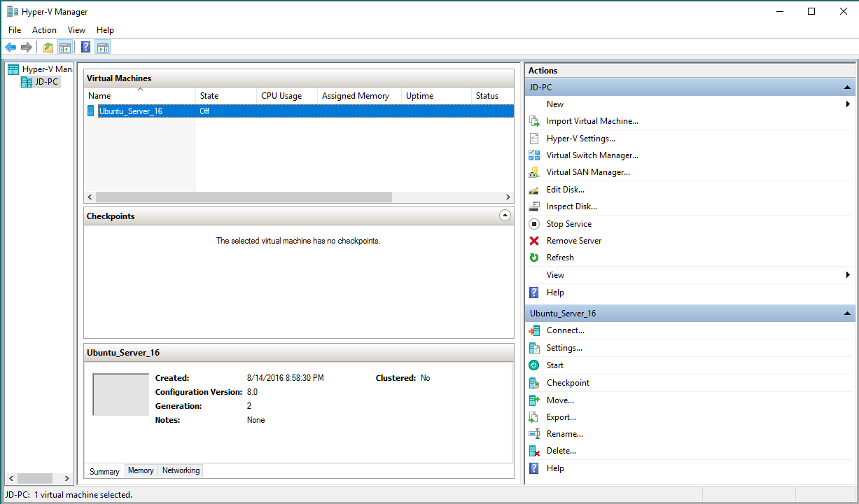
Task: Click the Ubuntu_Server_16 virtual machine row icon
Action: 91,111
